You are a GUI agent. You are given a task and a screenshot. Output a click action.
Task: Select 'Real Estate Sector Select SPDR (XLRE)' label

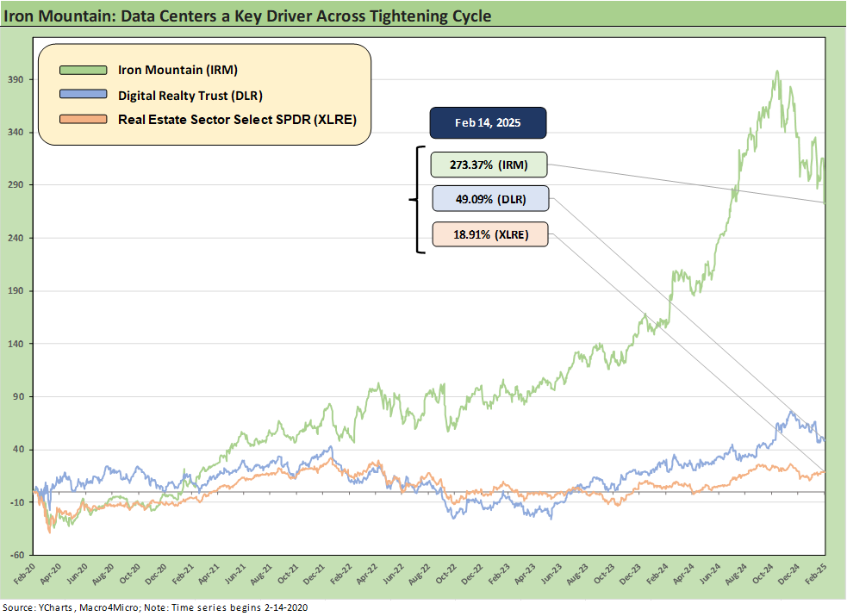[237, 120]
